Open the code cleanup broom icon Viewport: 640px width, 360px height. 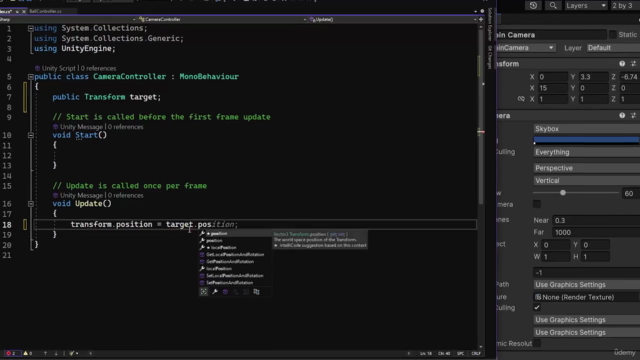pos(73,353)
